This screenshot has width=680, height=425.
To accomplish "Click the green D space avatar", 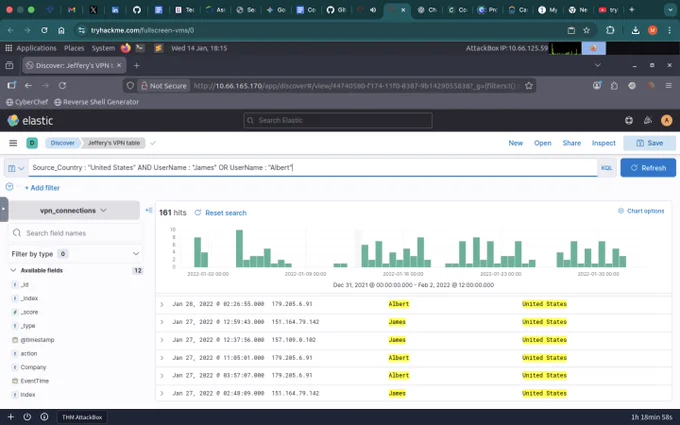I will 32,143.
